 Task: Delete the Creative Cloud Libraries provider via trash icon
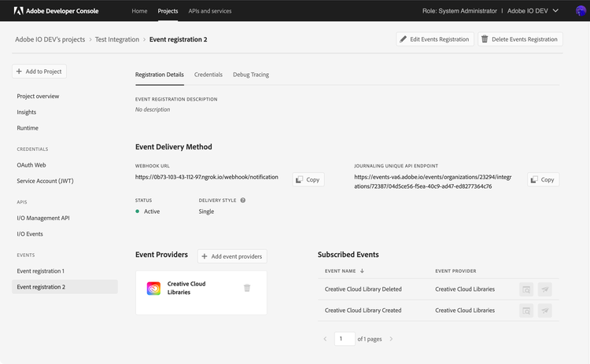[x=247, y=288]
